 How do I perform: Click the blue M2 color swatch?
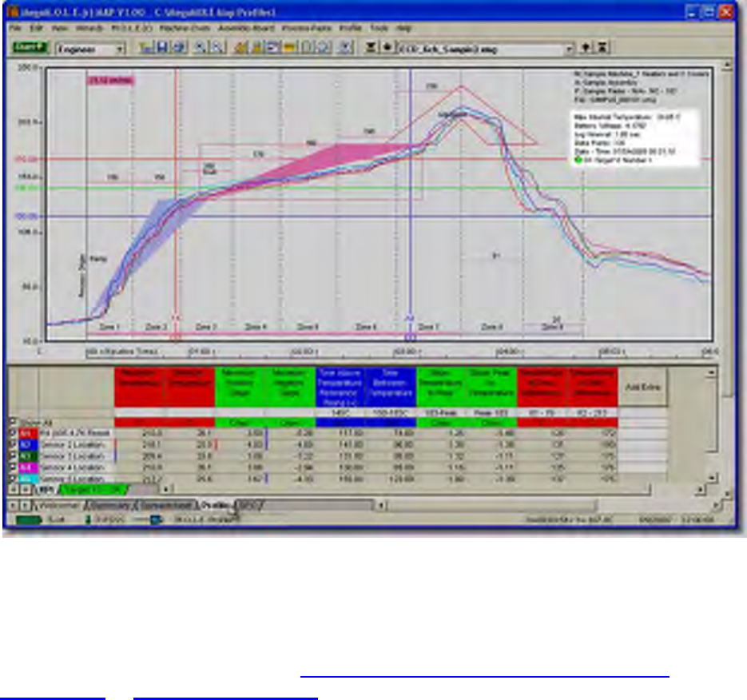(x=27, y=444)
